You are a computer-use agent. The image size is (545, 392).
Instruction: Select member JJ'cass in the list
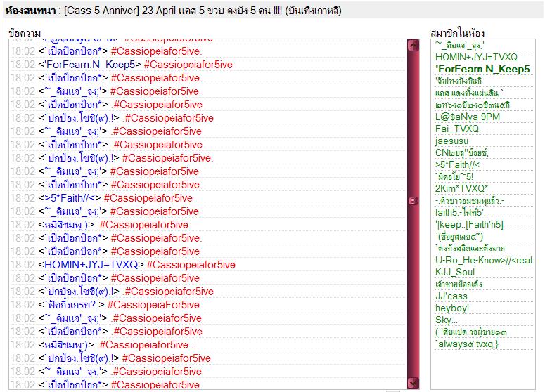(x=451, y=296)
